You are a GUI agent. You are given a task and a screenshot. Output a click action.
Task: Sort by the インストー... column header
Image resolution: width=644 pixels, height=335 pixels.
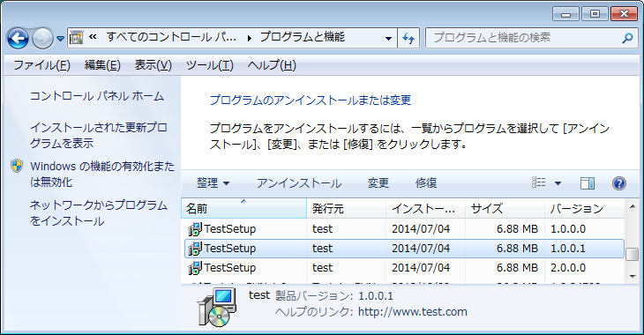(x=425, y=209)
